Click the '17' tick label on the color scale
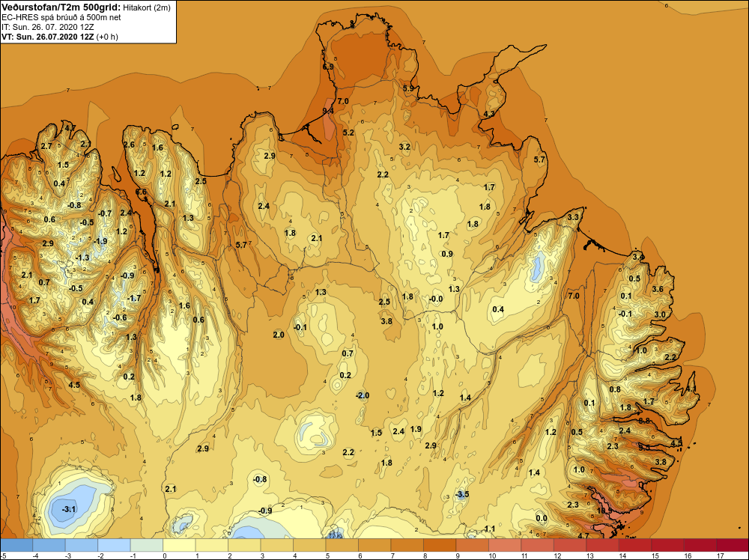749x560 pixels. click(x=721, y=556)
